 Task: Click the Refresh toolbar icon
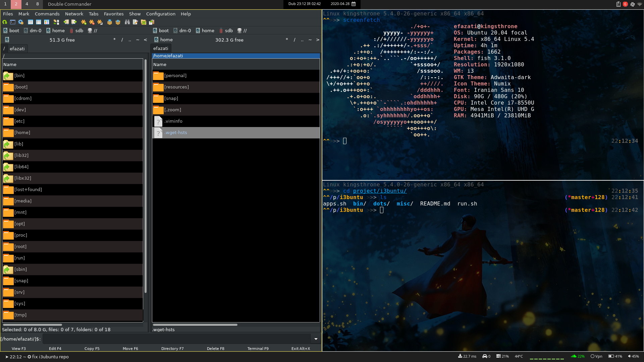click(5, 22)
